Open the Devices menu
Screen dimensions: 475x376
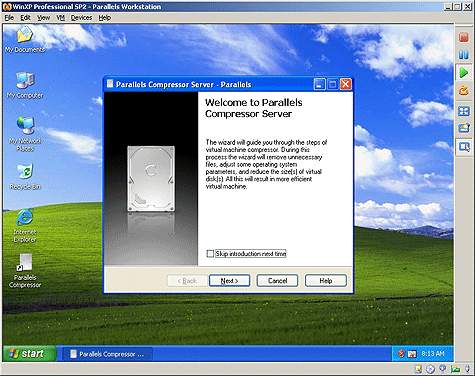81,18
